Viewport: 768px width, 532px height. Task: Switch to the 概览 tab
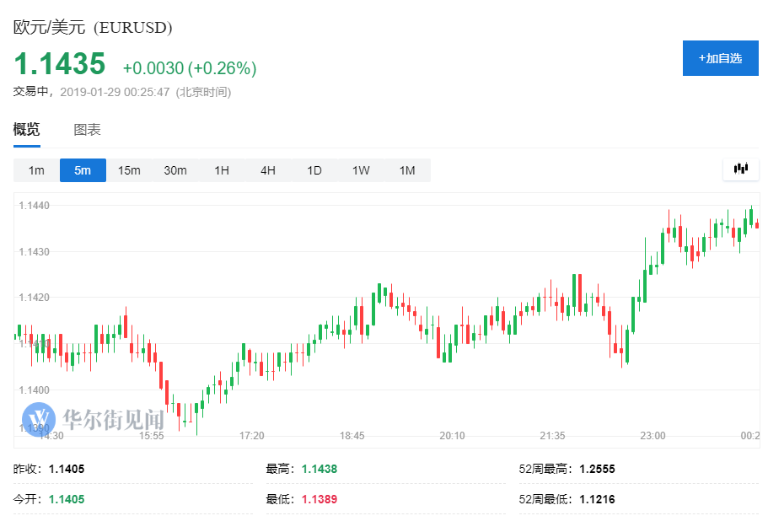[x=26, y=130]
